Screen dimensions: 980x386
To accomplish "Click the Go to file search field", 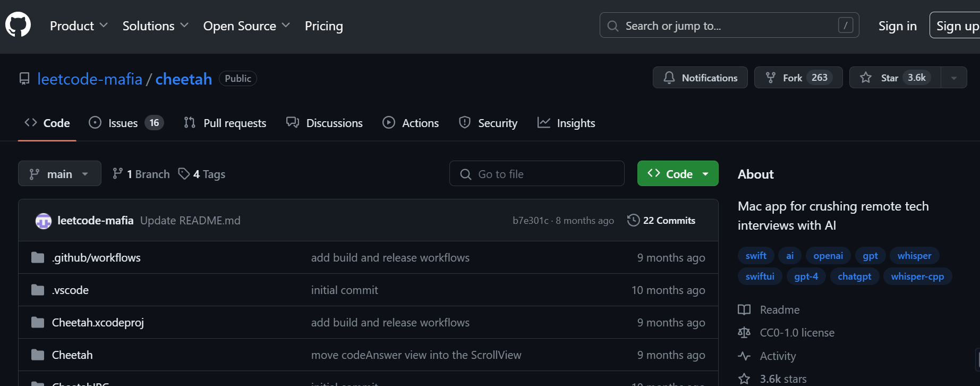I will (x=536, y=174).
